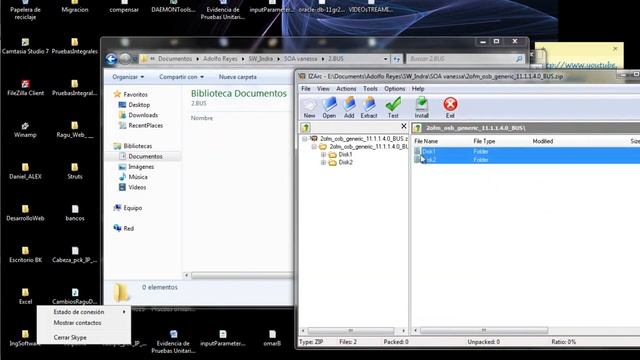The image size is (640, 360).
Task: Open the View menu in IZArc
Action: click(x=323, y=89)
